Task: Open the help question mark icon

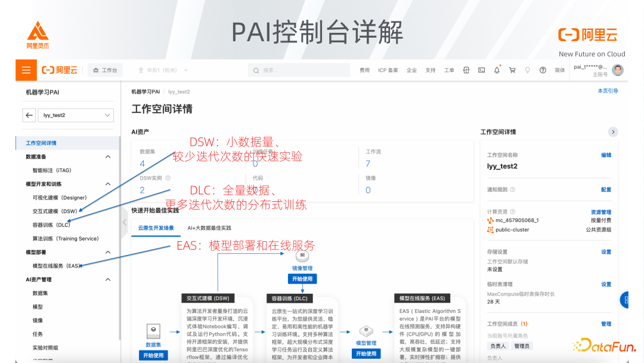Action: click(x=542, y=70)
